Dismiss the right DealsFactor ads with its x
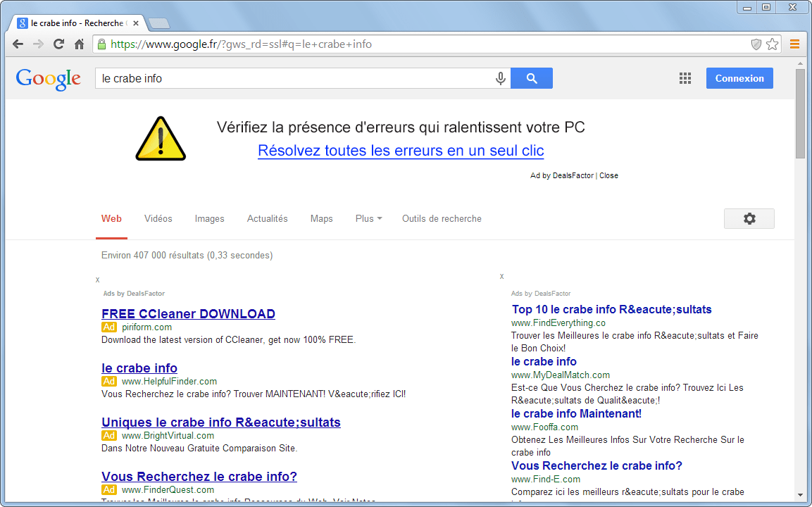This screenshot has width=812, height=507. [x=502, y=277]
